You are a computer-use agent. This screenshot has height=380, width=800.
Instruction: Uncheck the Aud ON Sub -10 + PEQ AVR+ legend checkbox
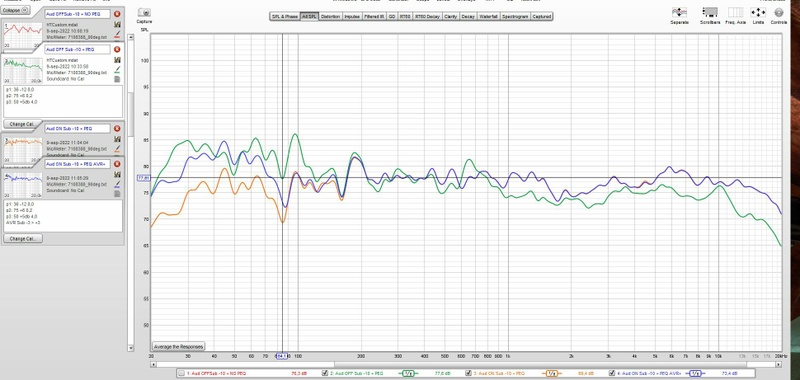click(x=612, y=374)
